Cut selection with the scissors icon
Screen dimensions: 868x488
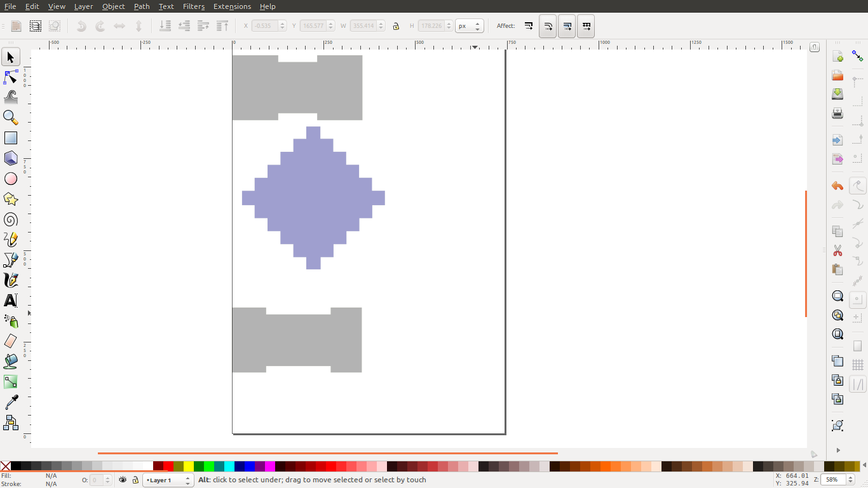click(837, 250)
